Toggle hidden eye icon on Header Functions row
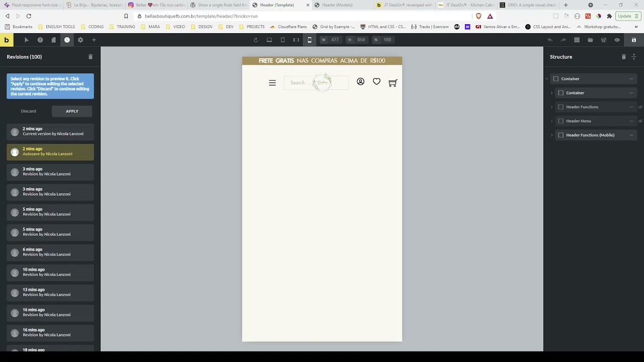Screen dimensions: 644x362 (640, 107)
